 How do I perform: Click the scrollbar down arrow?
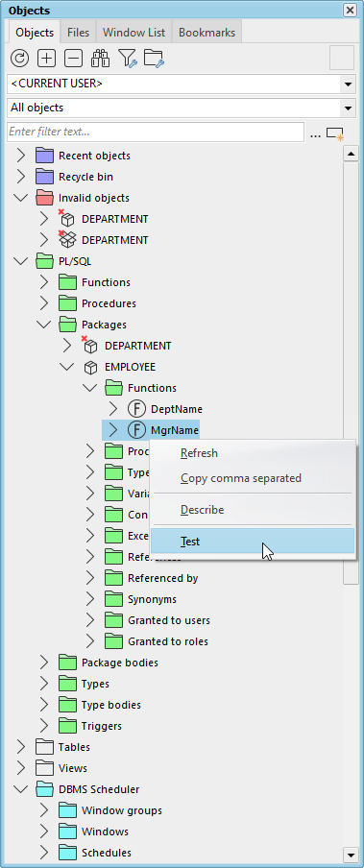[x=352, y=855]
